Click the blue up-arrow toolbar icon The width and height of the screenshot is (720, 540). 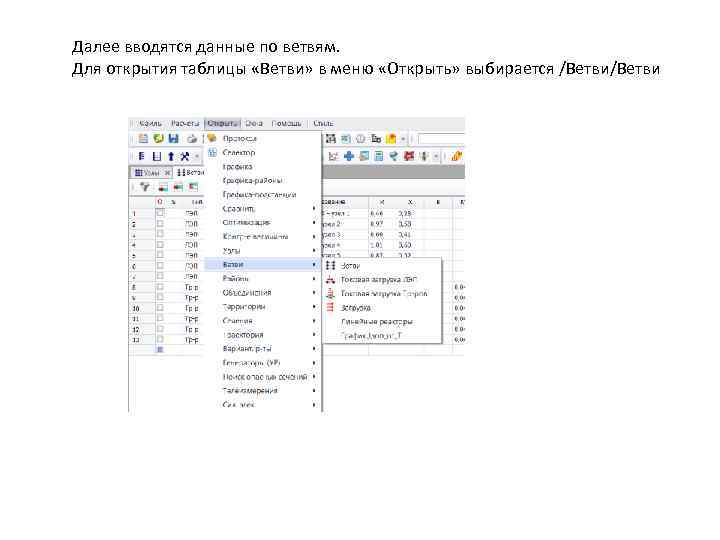pyautogui.click(x=171, y=157)
